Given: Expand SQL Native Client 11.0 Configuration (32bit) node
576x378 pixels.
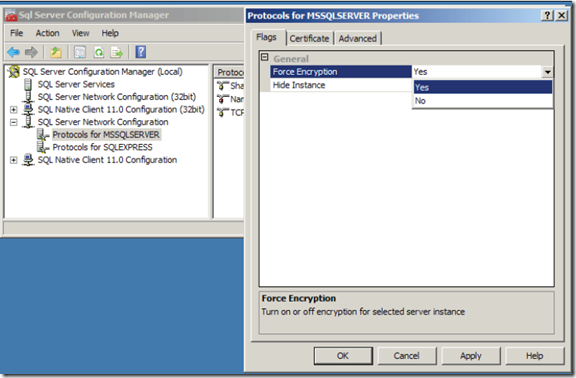Looking at the screenshot, I should point(14,109).
